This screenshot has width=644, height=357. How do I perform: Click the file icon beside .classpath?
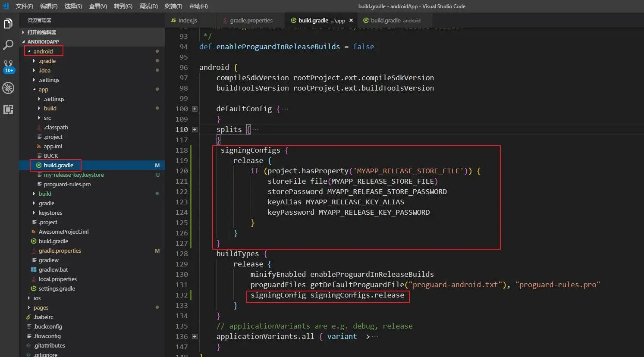click(x=39, y=127)
